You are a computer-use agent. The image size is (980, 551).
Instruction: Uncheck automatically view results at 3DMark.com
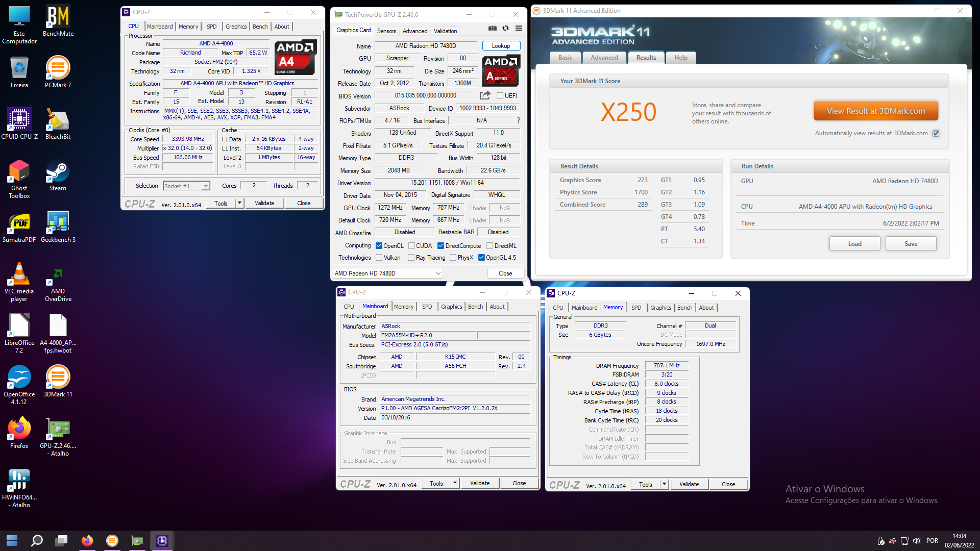pos(936,133)
